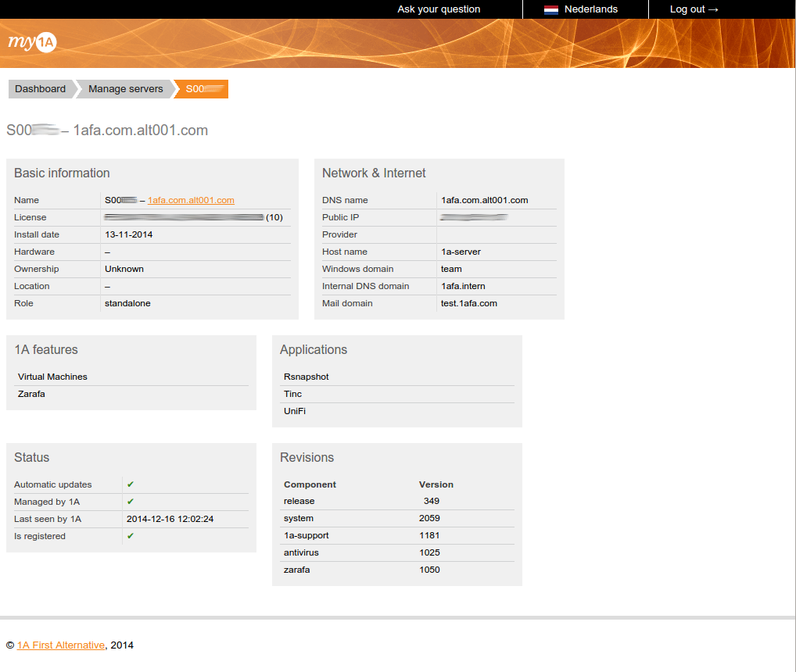Click the Version column header
The height and width of the screenshot is (672, 796).
point(436,484)
